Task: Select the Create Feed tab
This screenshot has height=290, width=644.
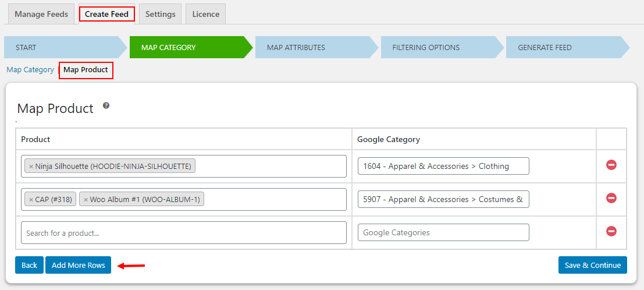Action: coord(107,14)
